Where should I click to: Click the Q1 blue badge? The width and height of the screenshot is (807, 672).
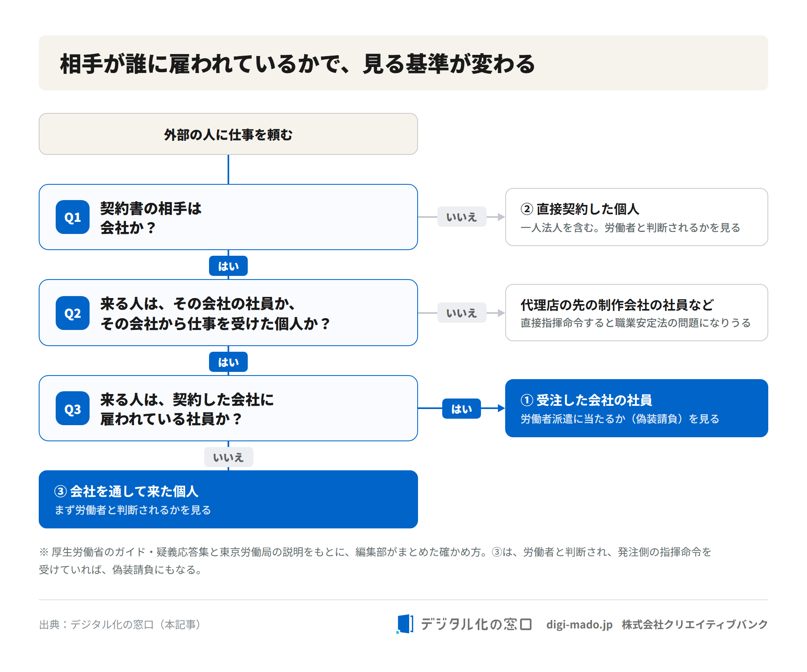tap(73, 217)
